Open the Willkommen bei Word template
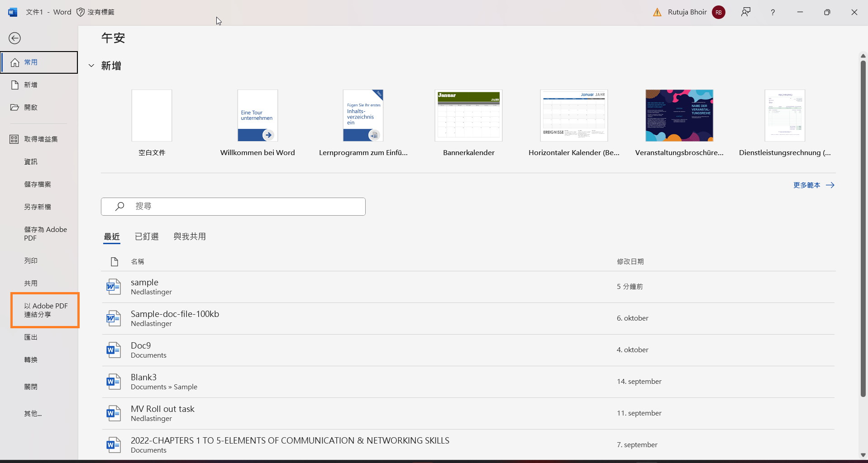The image size is (868, 463). [258, 123]
